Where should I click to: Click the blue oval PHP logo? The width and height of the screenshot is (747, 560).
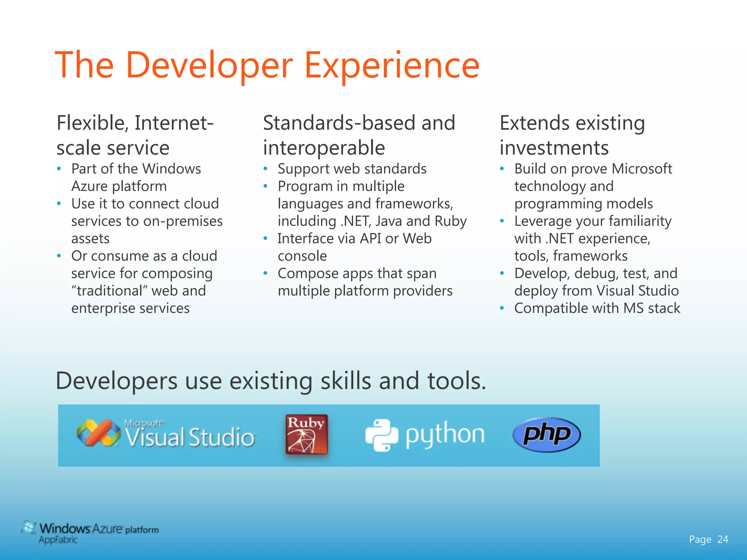tap(546, 434)
